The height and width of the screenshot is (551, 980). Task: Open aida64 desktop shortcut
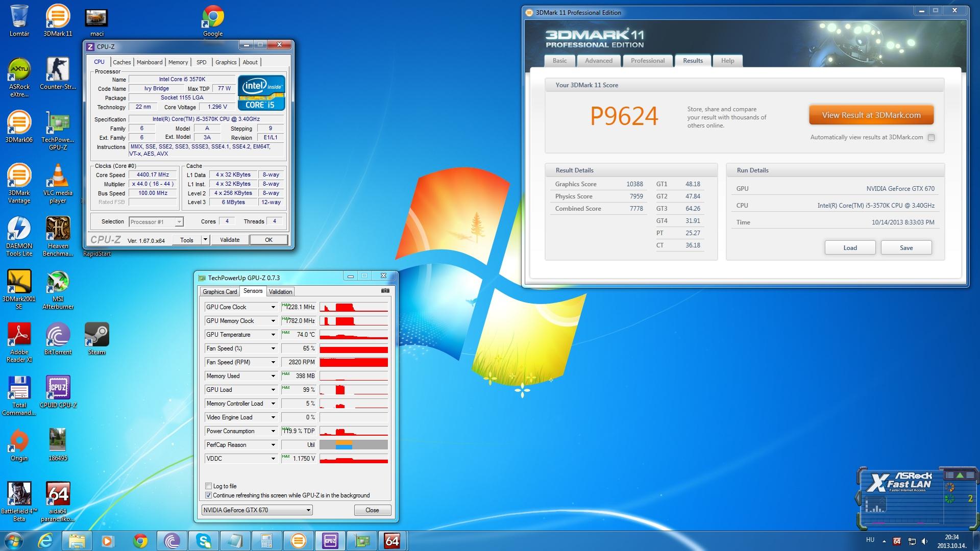click(x=58, y=494)
